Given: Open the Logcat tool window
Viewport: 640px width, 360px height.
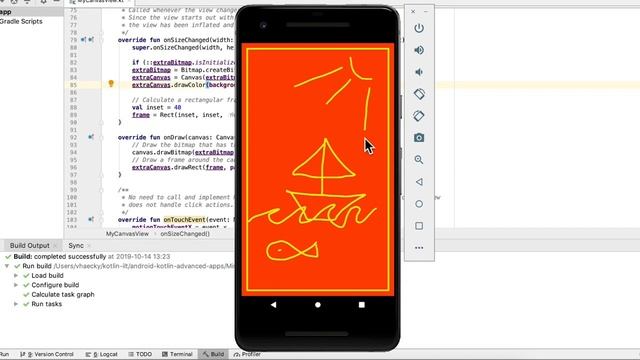Looking at the screenshot, I should 102,354.
